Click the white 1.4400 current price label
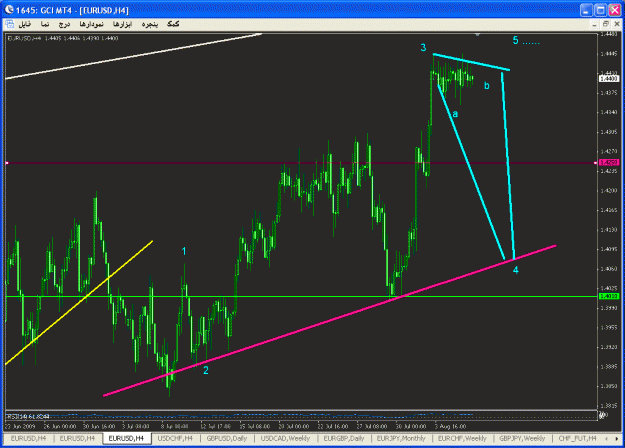 pos(609,79)
